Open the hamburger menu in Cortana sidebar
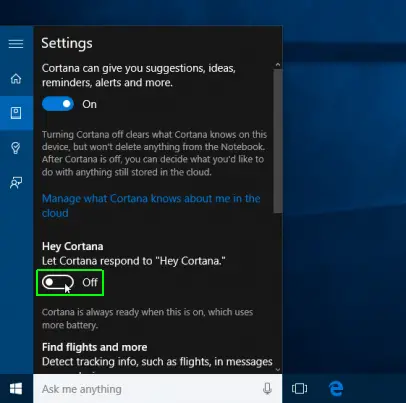The width and height of the screenshot is (406, 403). click(x=16, y=44)
